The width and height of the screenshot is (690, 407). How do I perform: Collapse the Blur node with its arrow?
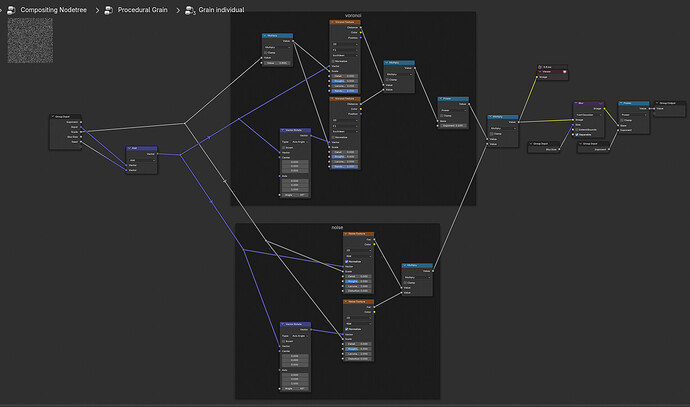point(576,103)
